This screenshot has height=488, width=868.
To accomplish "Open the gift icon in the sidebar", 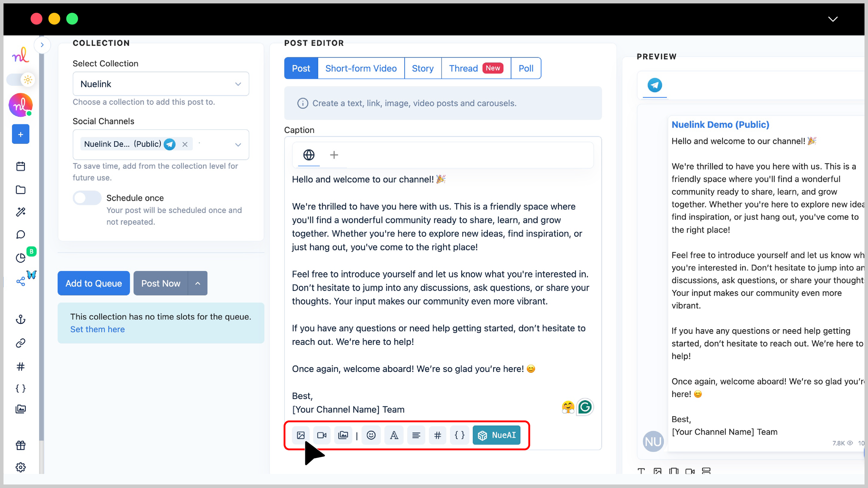I will [21, 445].
